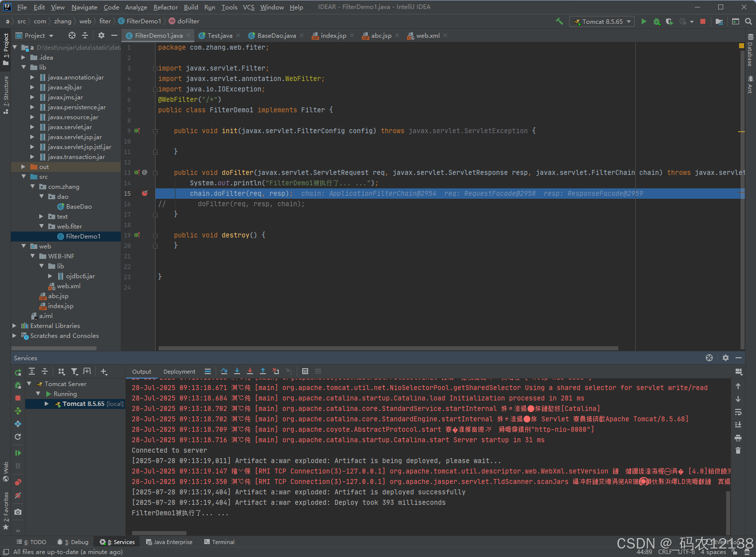Open the 6: TODO tool window
756x557 pixels.
(31, 542)
